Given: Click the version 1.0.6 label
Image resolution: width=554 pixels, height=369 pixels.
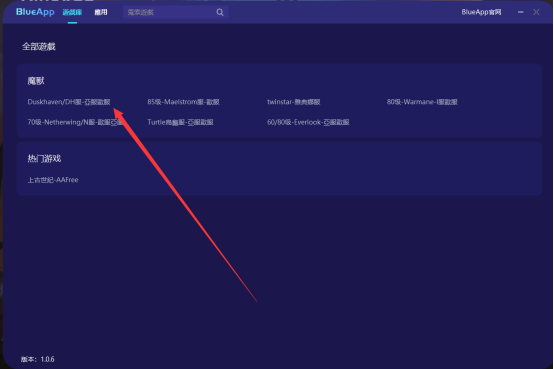Looking at the screenshot, I should [x=38, y=359].
